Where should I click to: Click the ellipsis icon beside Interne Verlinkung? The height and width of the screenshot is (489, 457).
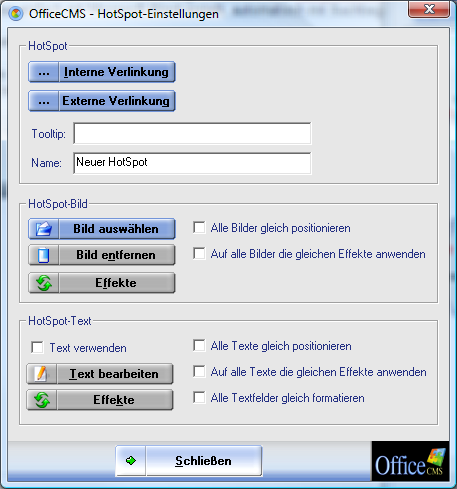44,72
